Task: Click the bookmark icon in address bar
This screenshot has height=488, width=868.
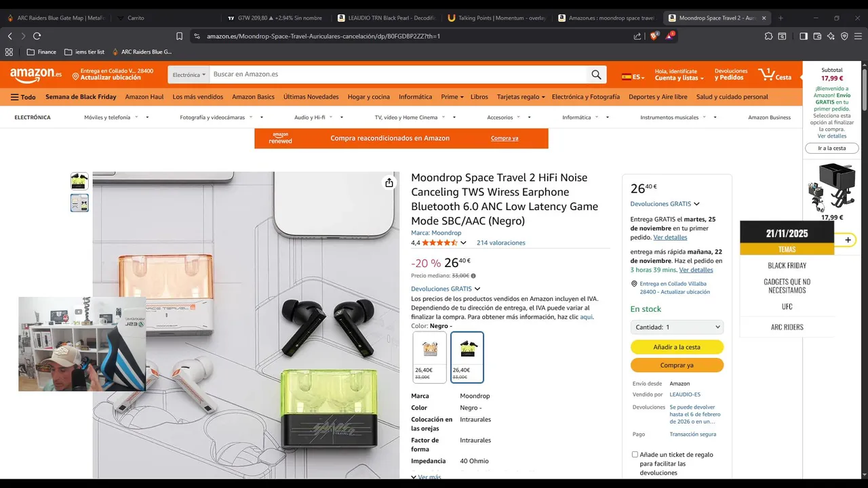Action: [x=179, y=36]
